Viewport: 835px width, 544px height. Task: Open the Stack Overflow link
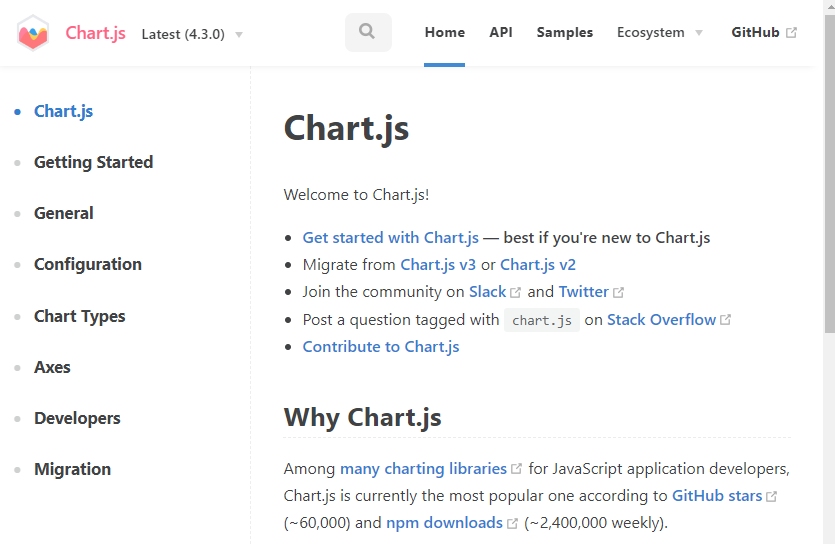pos(661,320)
